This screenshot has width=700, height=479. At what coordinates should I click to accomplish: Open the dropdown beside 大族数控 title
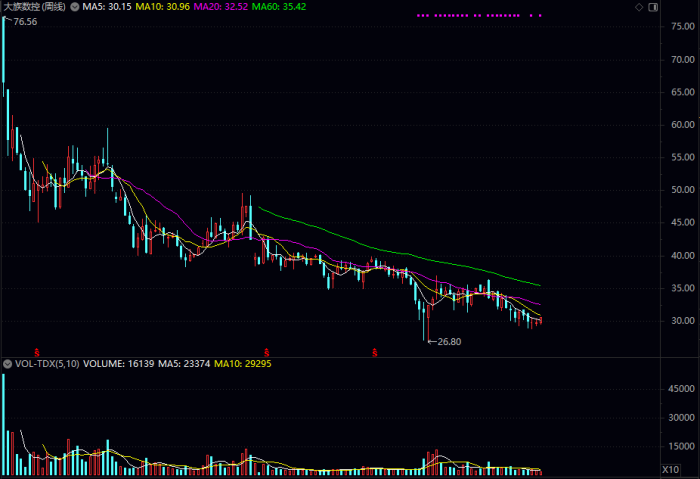pyautogui.click(x=77, y=7)
